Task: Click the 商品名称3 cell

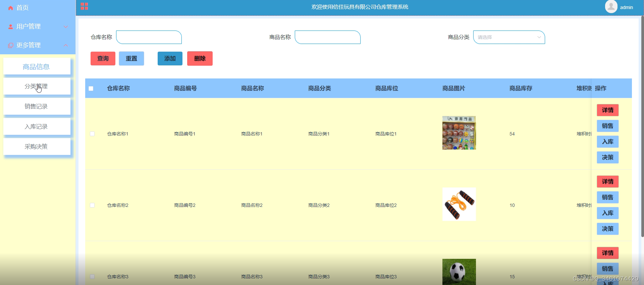Action: (252, 277)
